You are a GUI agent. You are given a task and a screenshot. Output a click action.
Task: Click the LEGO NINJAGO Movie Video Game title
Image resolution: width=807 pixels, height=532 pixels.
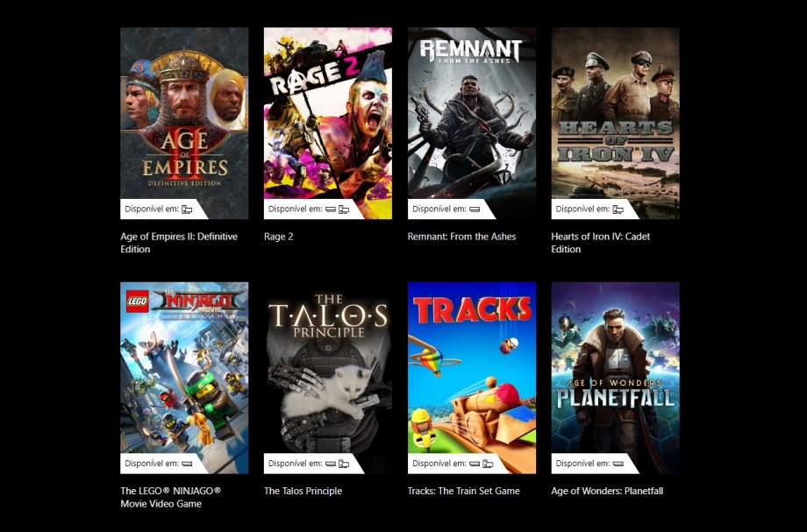[171, 497]
